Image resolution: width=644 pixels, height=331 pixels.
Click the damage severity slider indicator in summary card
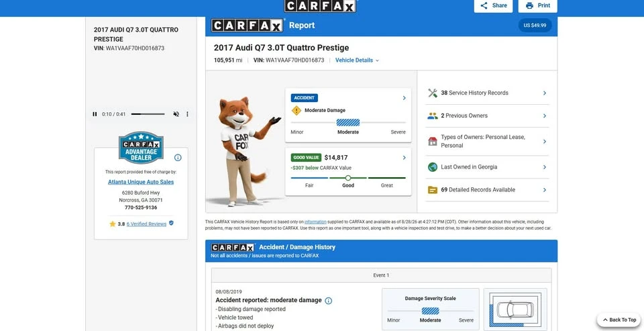(x=348, y=123)
